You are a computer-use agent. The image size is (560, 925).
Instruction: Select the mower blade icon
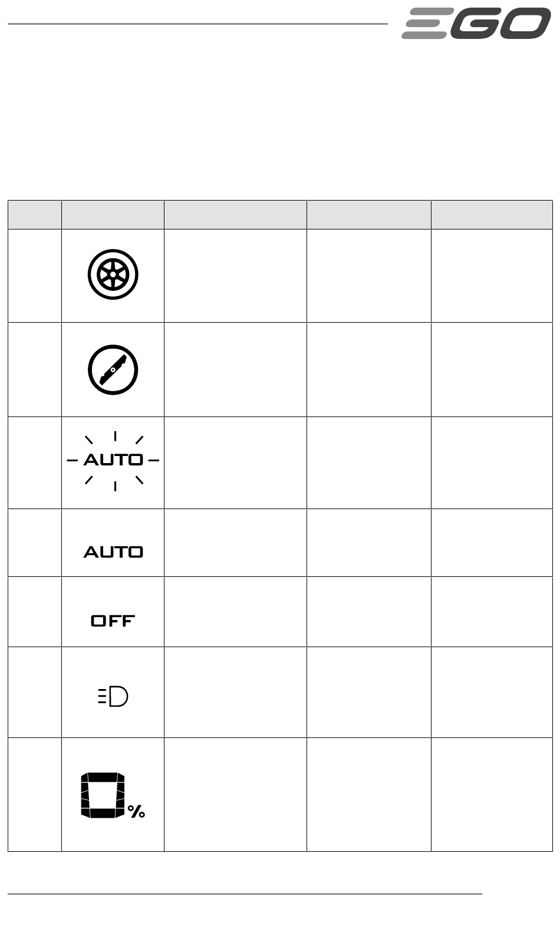tap(113, 370)
